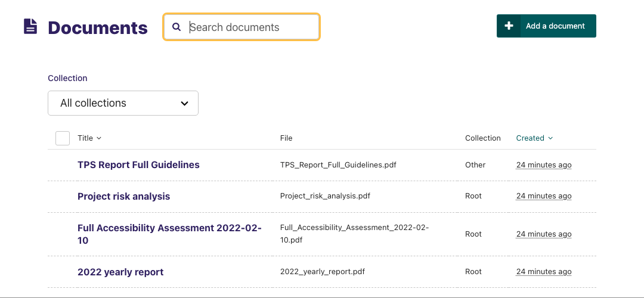Viewport: 644px width, 298px height.
Task: Tick the select-all checkbox in the table header
Action: pyautogui.click(x=63, y=138)
